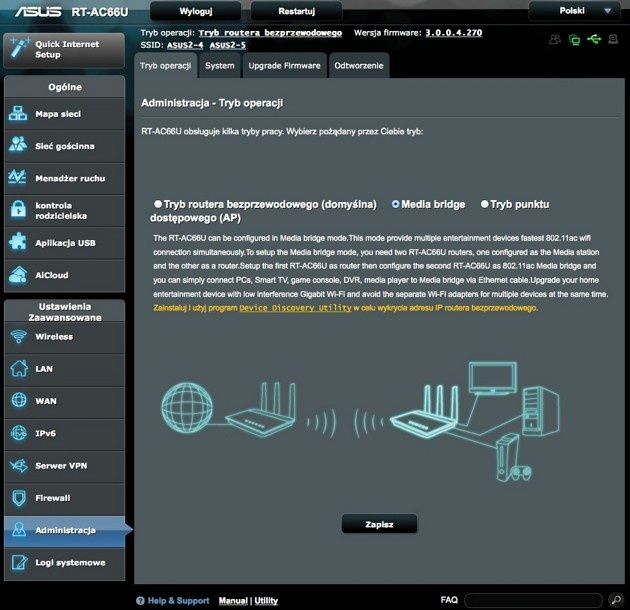
Task: Click the ASUS logo
Action: tap(39, 12)
